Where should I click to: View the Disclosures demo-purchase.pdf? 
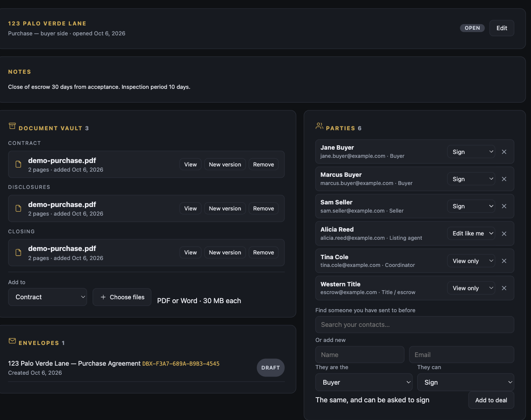[191, 208]
